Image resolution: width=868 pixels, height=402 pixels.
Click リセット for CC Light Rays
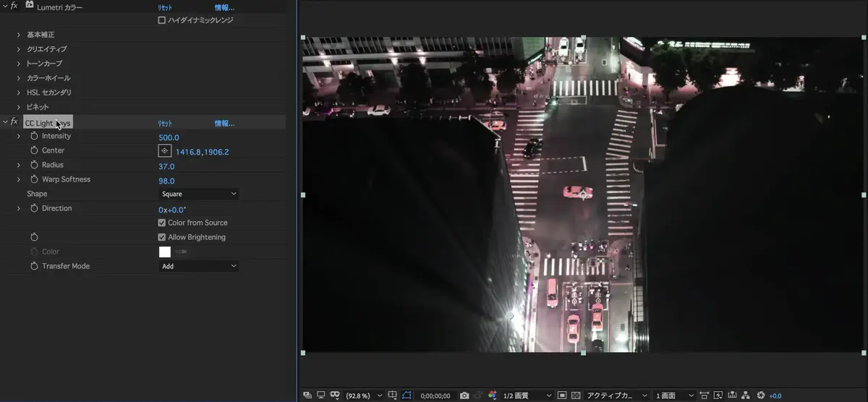(x=166, y=124)
